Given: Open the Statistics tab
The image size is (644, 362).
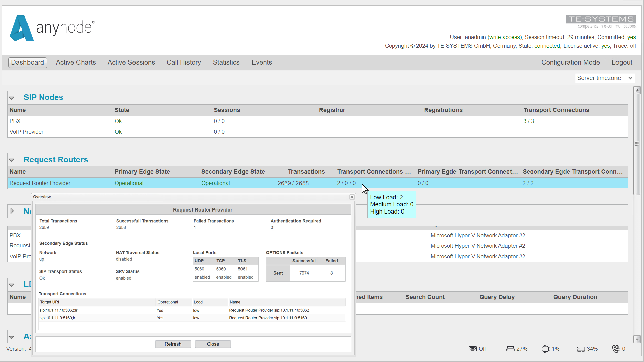Looking at the screenshot, I should [226, 63].
